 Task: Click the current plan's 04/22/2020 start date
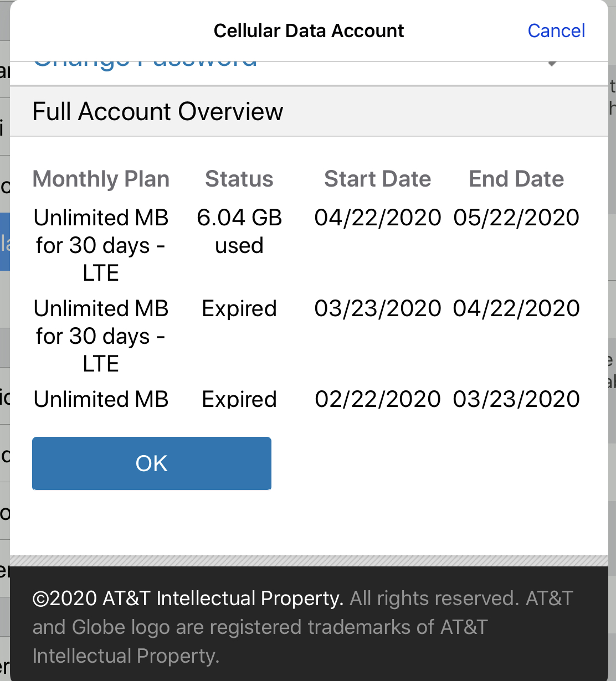click(x=377, y=218)
